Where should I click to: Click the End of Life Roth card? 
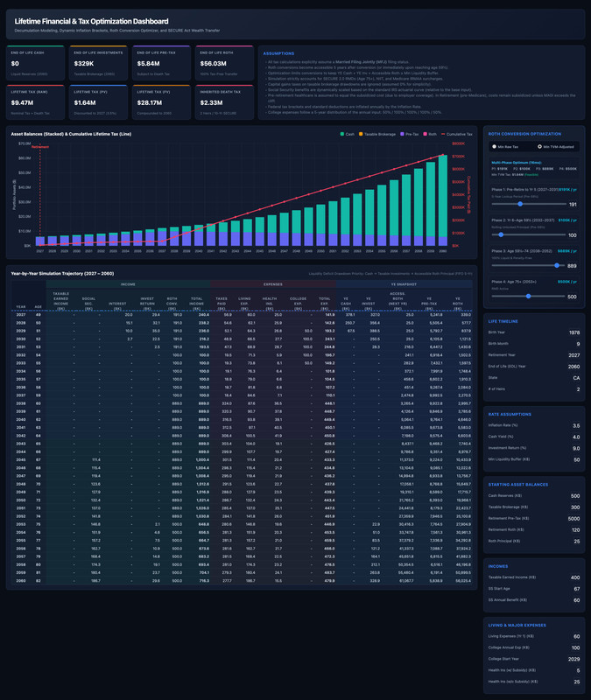point(224,63)
